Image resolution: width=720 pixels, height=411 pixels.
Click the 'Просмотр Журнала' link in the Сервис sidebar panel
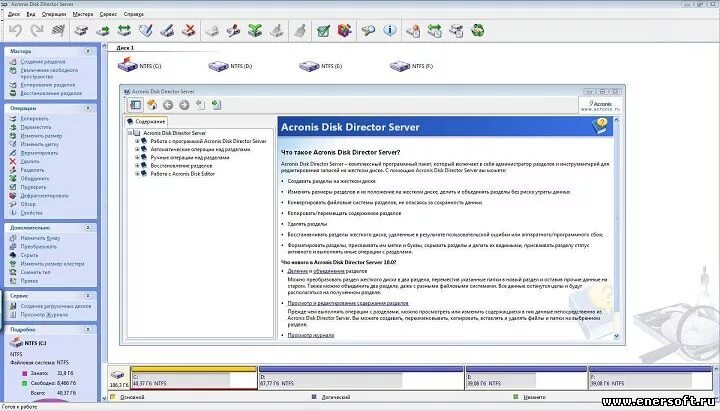pos(44,315)
